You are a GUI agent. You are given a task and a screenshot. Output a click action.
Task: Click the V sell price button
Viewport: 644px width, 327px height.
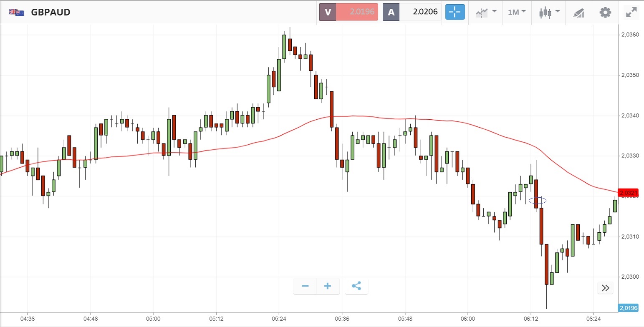[349, 12]
